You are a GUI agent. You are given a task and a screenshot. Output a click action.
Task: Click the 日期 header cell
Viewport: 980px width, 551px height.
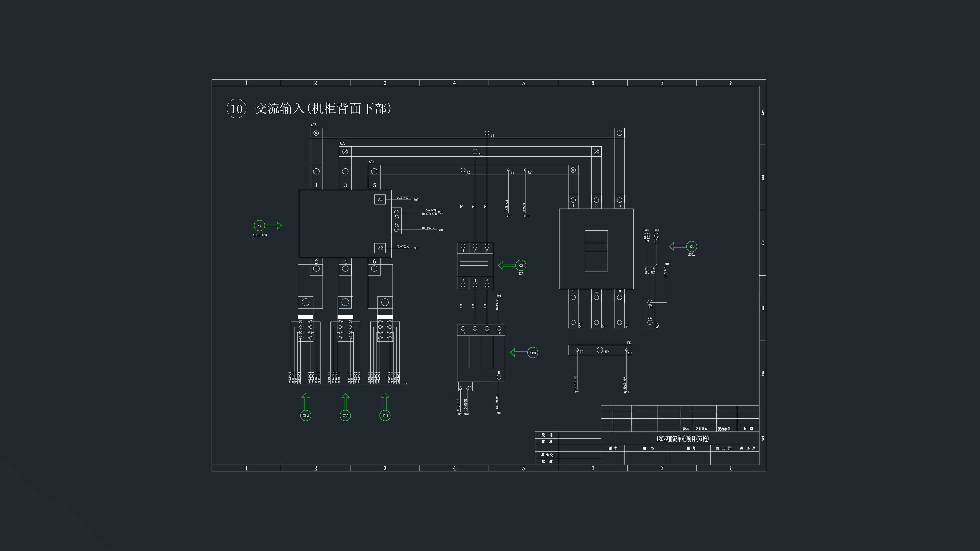click(748, 429)
